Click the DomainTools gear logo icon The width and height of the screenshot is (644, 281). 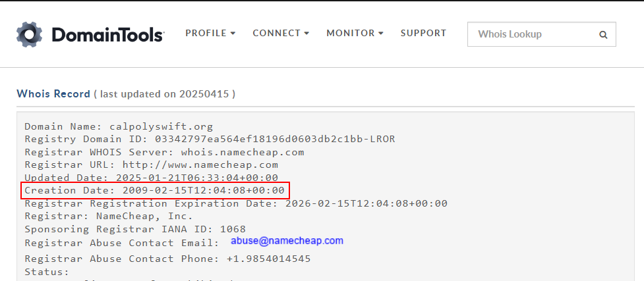tap(29, 34)
